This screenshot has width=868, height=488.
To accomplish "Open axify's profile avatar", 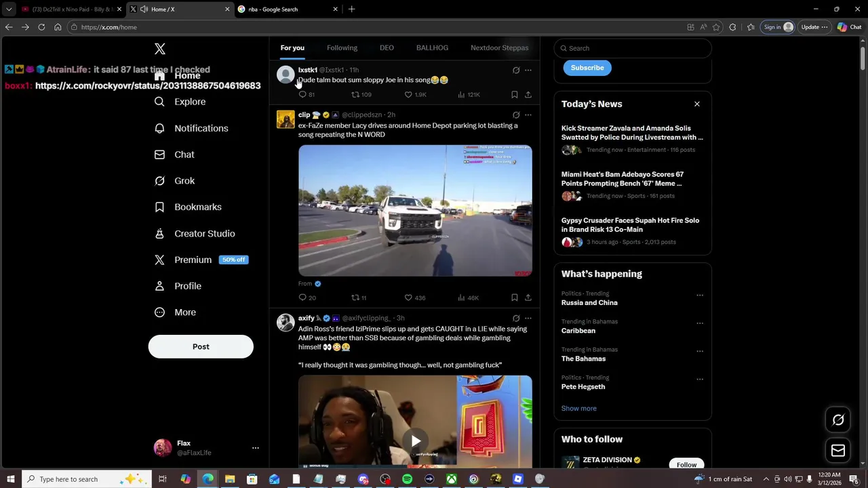I will coord(285,323).
